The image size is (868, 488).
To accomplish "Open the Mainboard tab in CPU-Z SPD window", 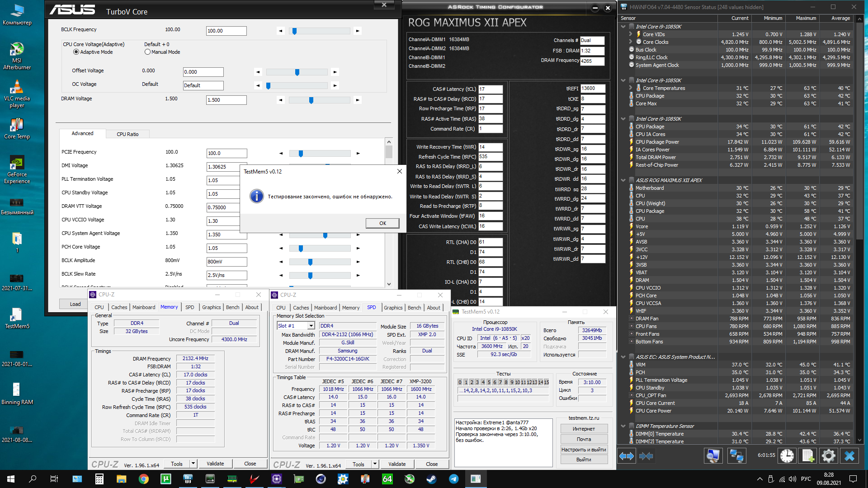I will [325, 308].
